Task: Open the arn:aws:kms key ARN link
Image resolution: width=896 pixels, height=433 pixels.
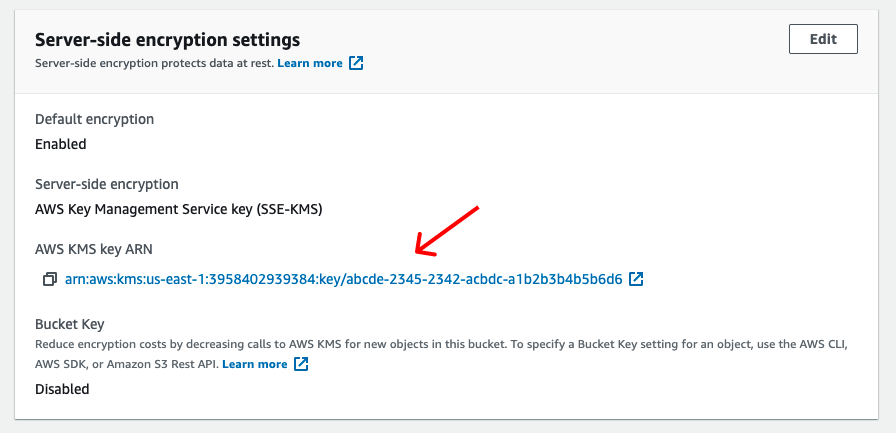Action: coord(343,279)
